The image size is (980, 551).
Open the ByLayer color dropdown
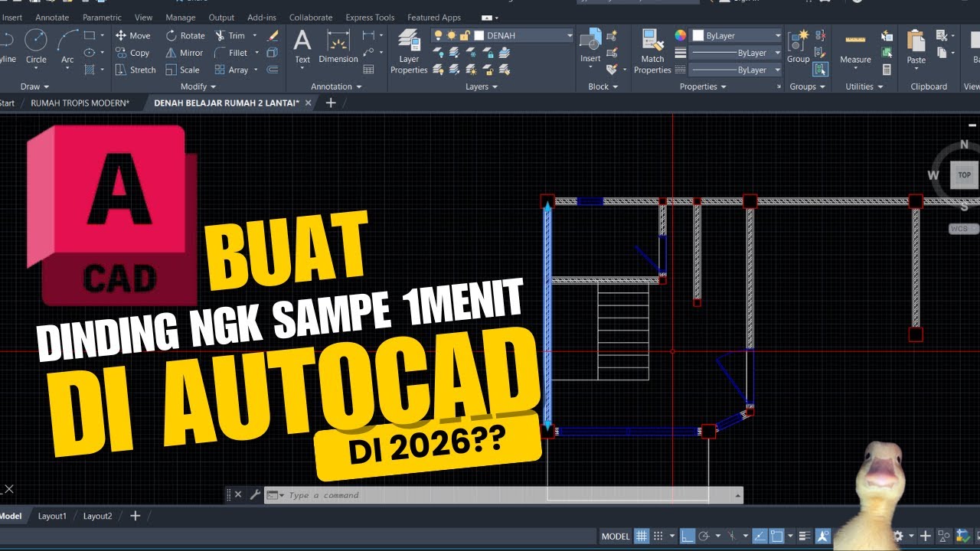(736, 35)
